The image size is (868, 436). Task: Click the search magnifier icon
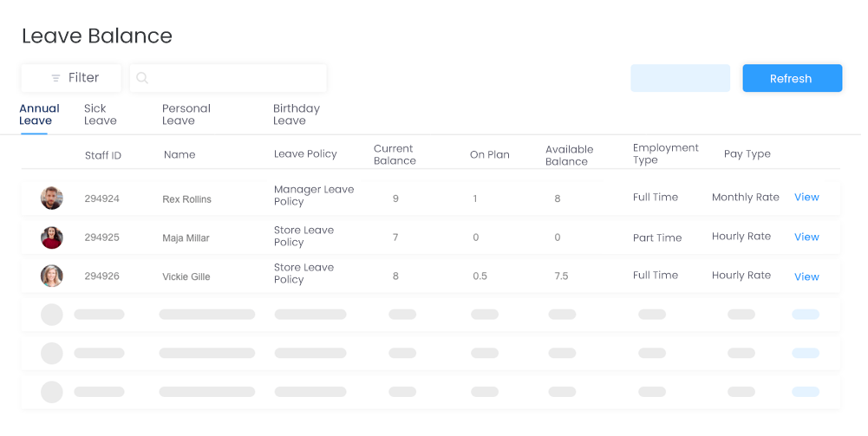pyautogui.click(x=142, y=78)
